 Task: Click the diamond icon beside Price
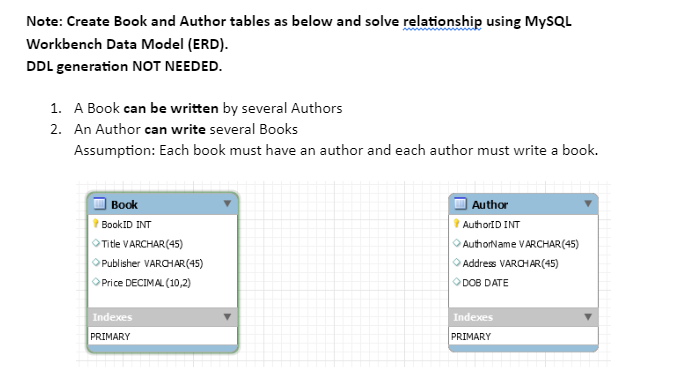(x=96, y=282)
